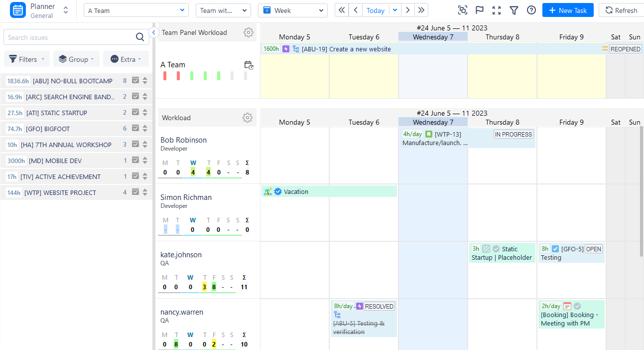Open the help question mark icon
Screen dimensions: 644x350
click(x=531, y=10)
